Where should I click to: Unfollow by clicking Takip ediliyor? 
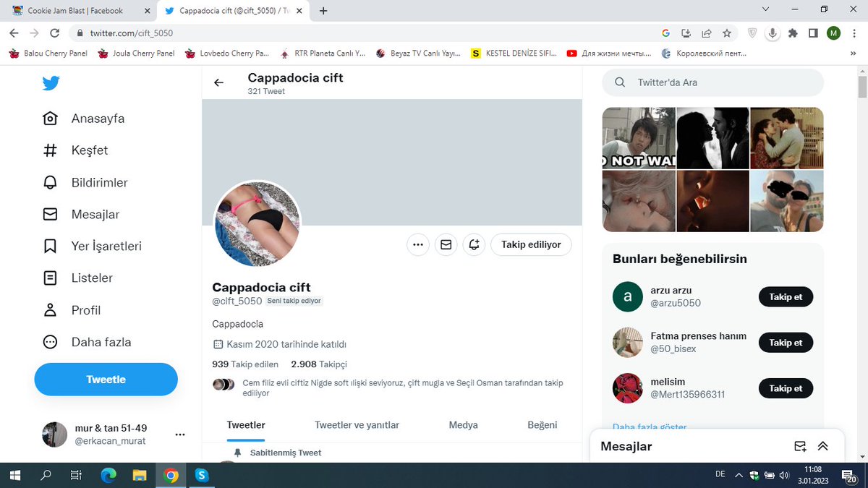click(531, 244)
